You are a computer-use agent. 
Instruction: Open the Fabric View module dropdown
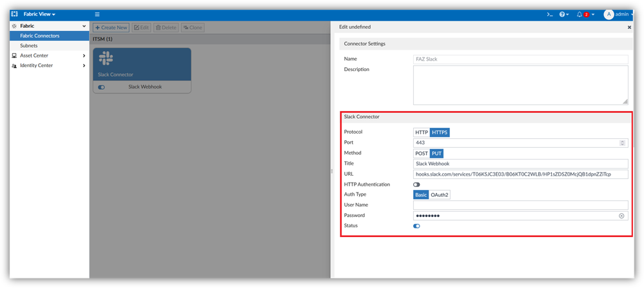click(x=39, y=14)
